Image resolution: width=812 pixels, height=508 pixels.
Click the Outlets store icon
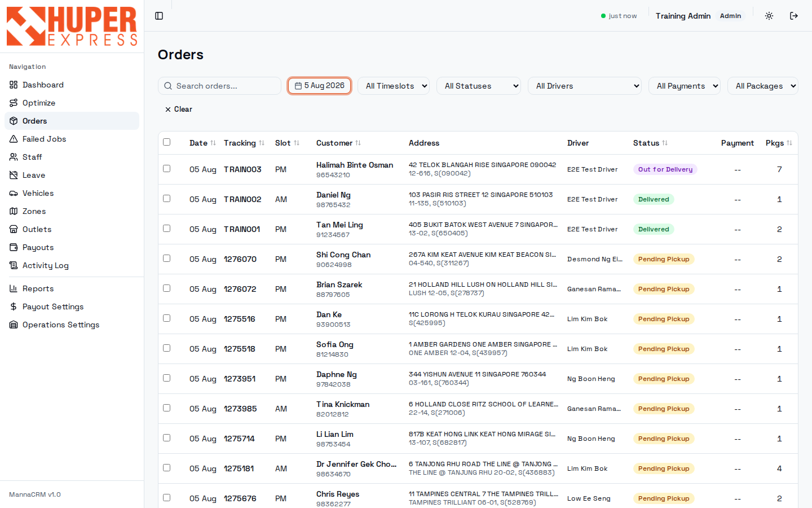coord(14,229)
